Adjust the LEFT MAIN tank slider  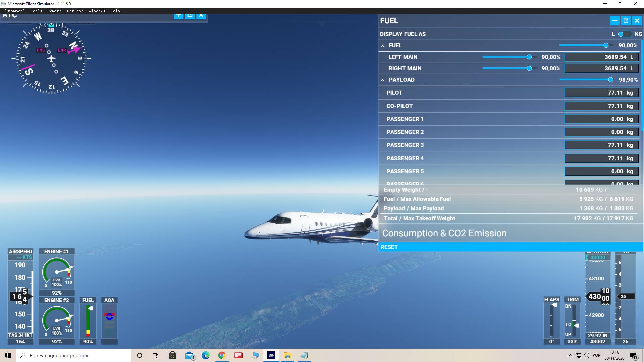click(x=509, y=57)
